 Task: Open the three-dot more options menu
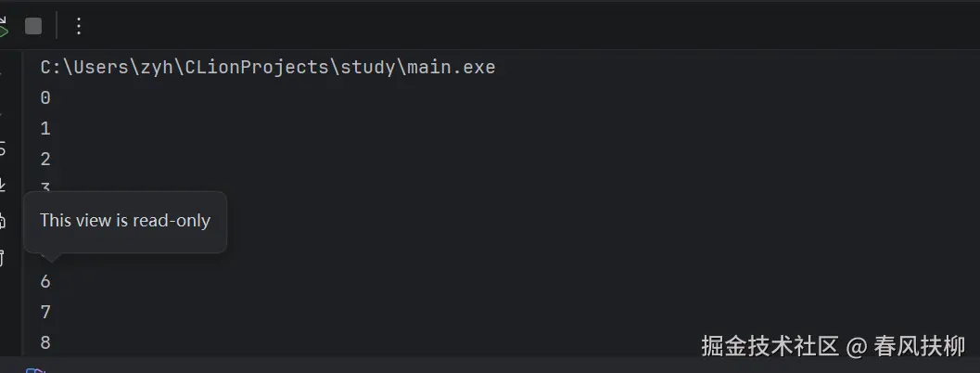79,26
